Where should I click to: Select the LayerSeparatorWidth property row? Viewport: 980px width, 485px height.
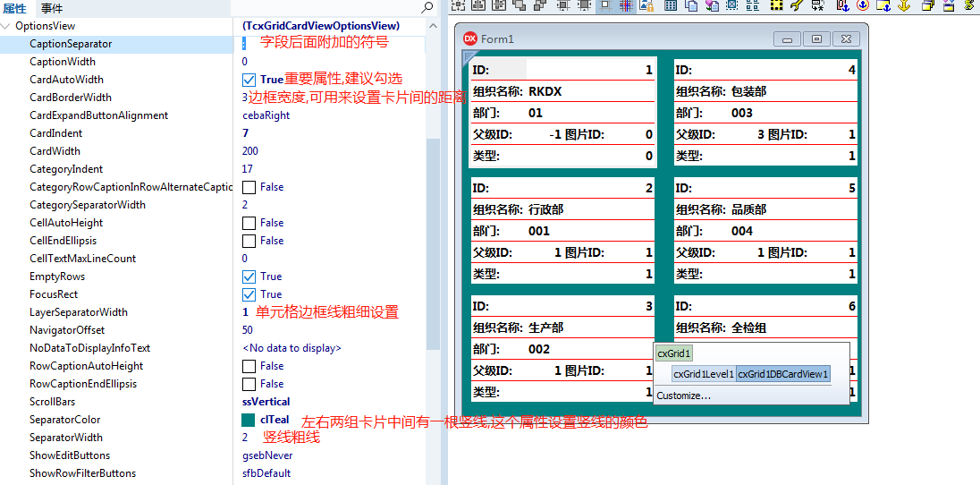(116, 312)
